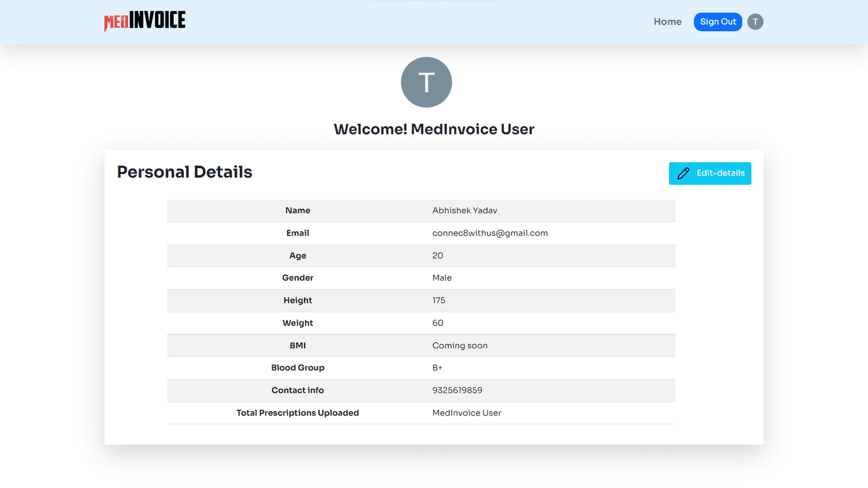Click the Total Prescriptions Uploaded label
Screen dimensions: 868x488
298,413
